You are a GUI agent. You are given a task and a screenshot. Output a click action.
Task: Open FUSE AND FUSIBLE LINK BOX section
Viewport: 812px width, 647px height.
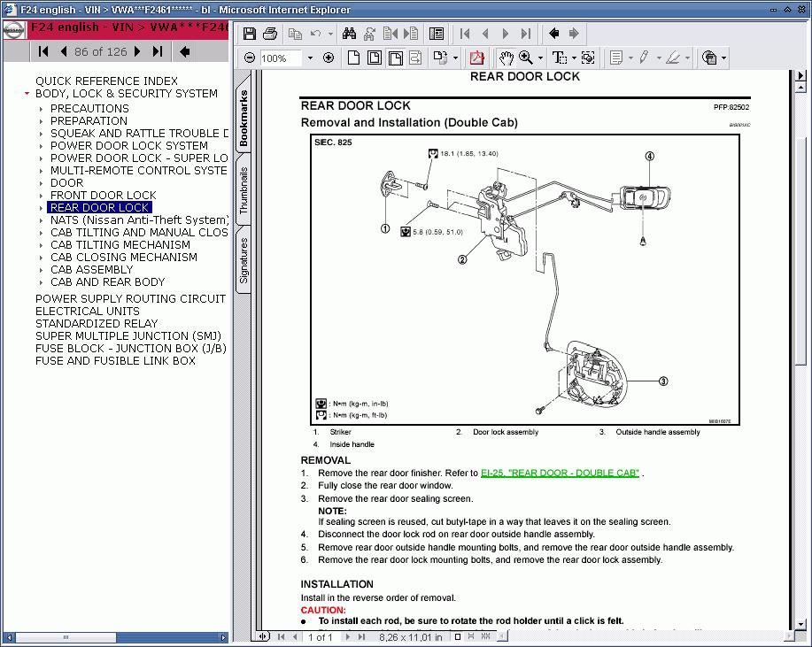coord(115,361)
